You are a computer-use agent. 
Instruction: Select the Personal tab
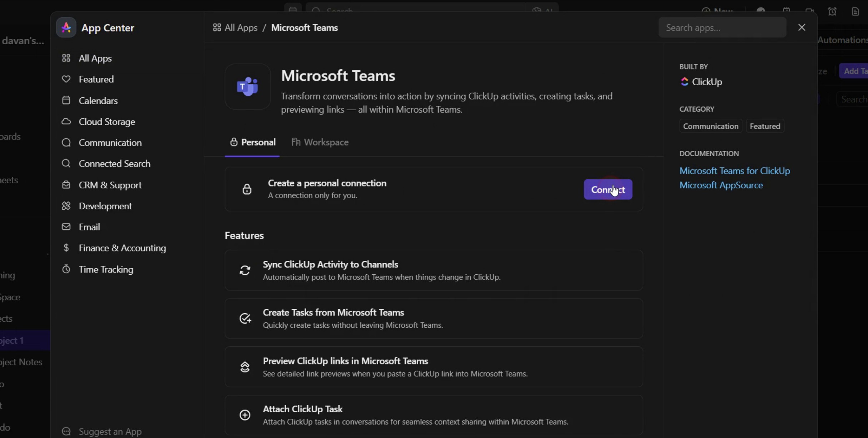253,142
